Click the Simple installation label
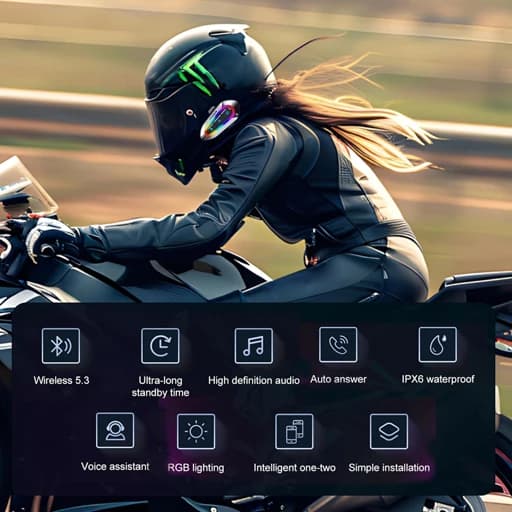512x512 pixels. 389,468
